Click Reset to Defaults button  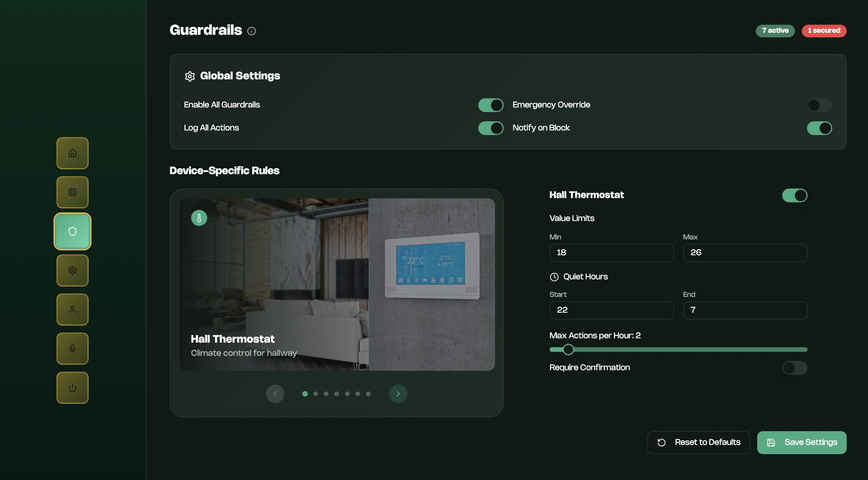click(698, 442)
